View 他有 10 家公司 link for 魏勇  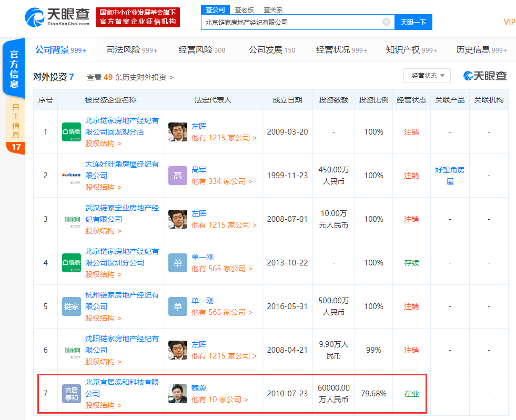(x=219, y=399)
